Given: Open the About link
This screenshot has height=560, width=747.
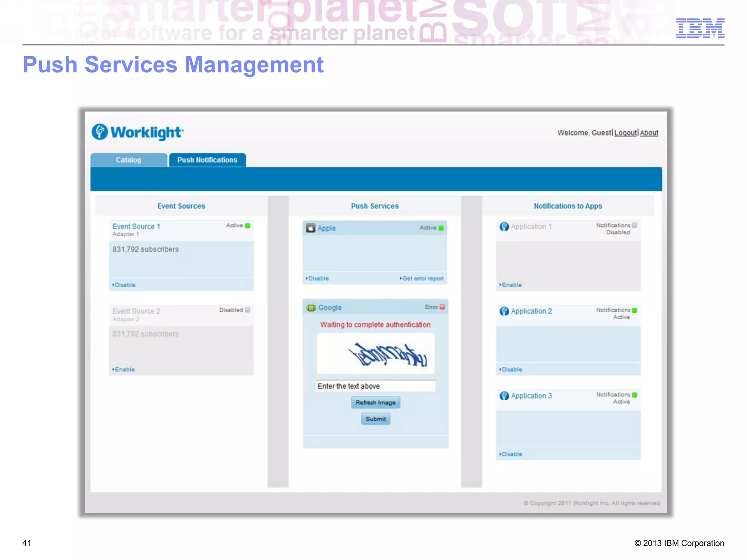Looking at the screenshot, I should click(649, 133).
